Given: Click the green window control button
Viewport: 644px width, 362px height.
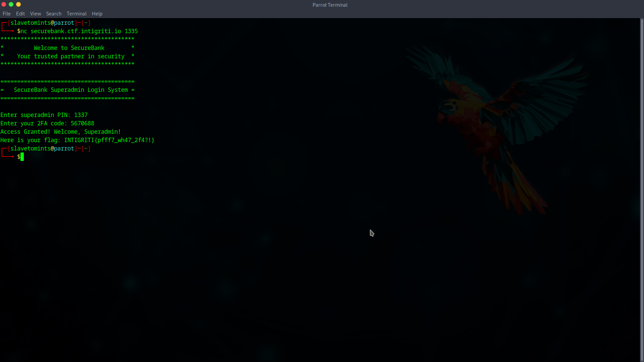Looking at the screenshot, I should click(x=11, y=4).
